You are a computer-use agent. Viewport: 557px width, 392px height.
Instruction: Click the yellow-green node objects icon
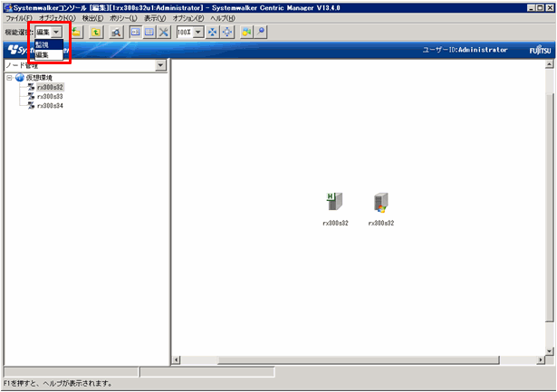click(x=246, y=32)
